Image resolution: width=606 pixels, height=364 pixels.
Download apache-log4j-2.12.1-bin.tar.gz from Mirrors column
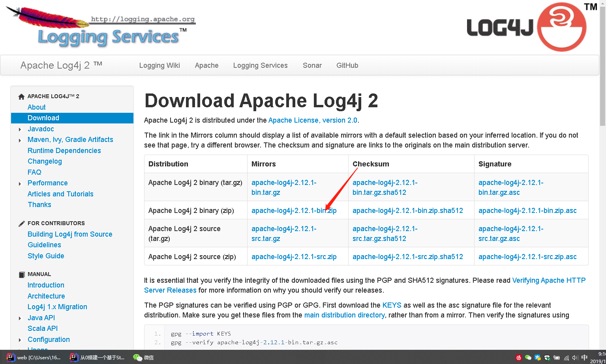click(284, 187)
